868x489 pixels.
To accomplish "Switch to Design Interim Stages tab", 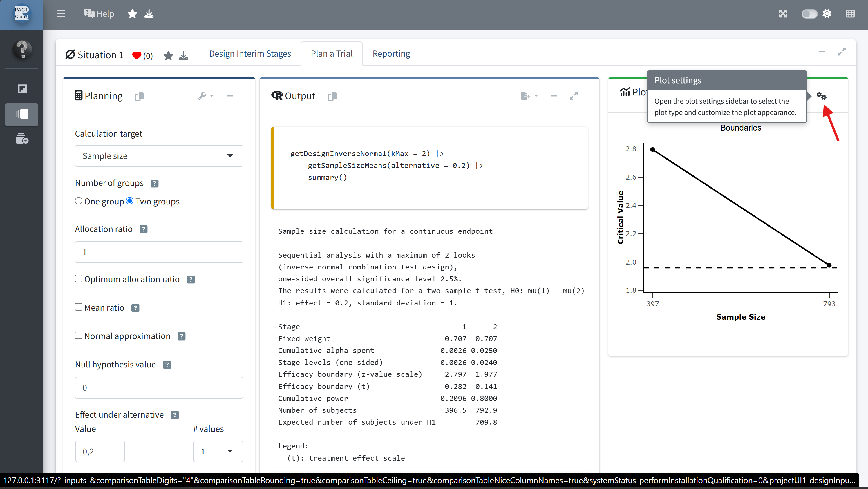I will click(250, 54).
